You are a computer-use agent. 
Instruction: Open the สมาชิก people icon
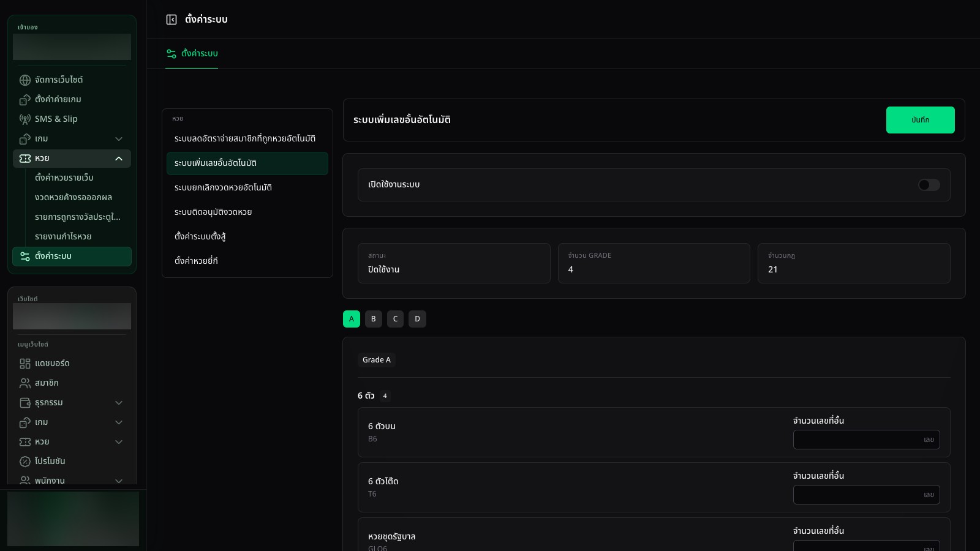25,383
